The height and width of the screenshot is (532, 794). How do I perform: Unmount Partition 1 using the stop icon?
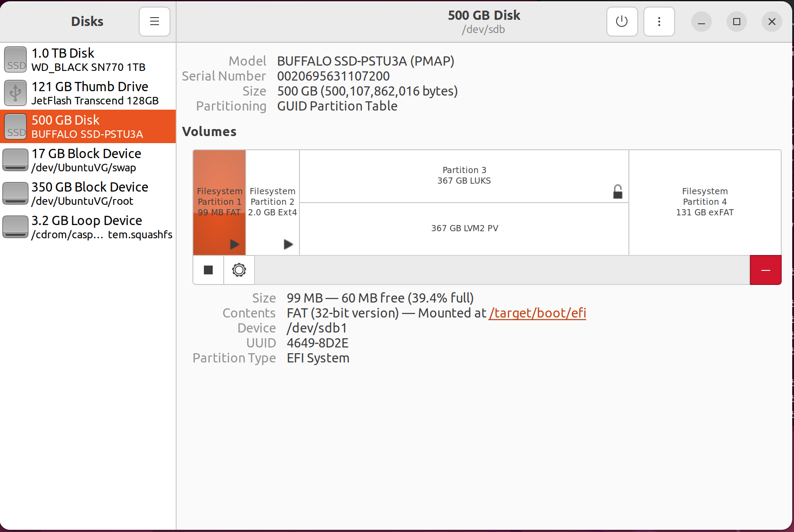pos(207,270)
